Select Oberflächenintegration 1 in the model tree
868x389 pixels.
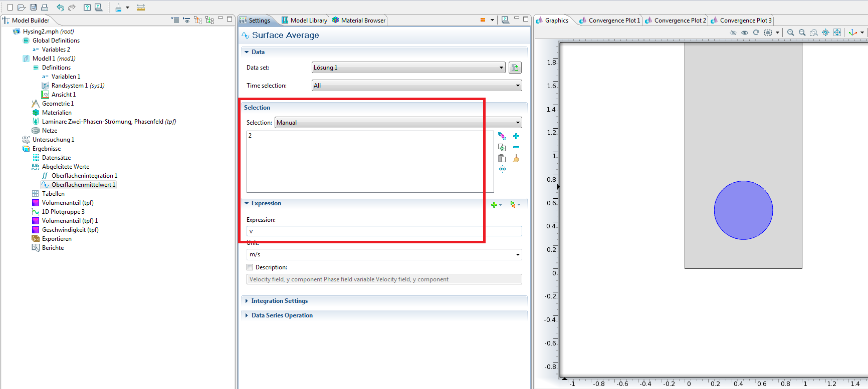point(84,176)
